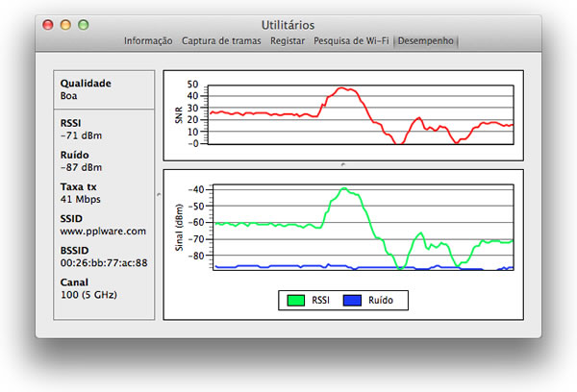Screen dimensions: 577x392
Task: Select the Registar tab
Action: (x=288, y=41)
